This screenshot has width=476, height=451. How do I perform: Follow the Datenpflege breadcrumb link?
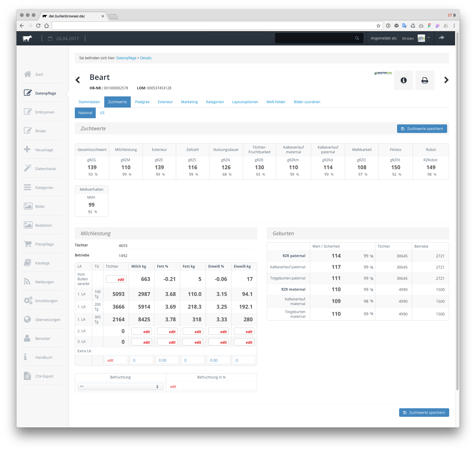126,58
